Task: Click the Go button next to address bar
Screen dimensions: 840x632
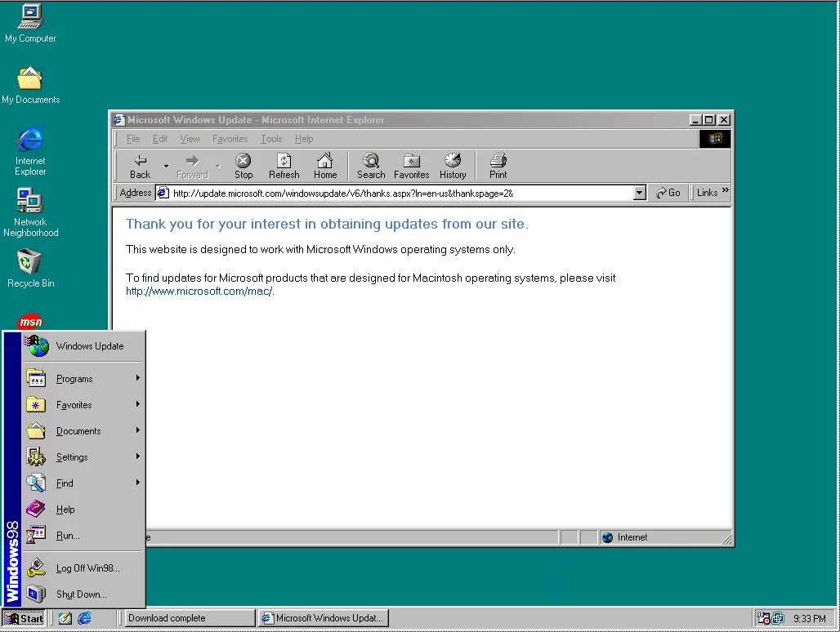Action: pos(668,193)
